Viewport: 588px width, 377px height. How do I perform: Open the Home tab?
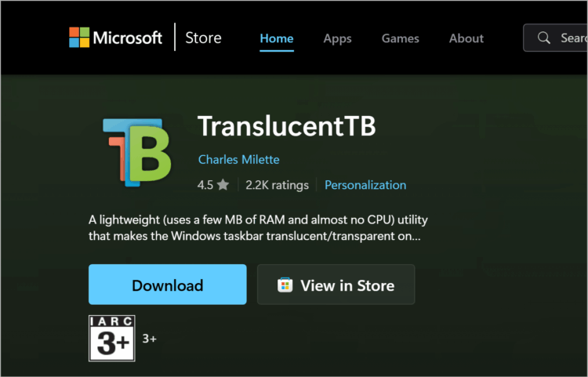[277, 38]
